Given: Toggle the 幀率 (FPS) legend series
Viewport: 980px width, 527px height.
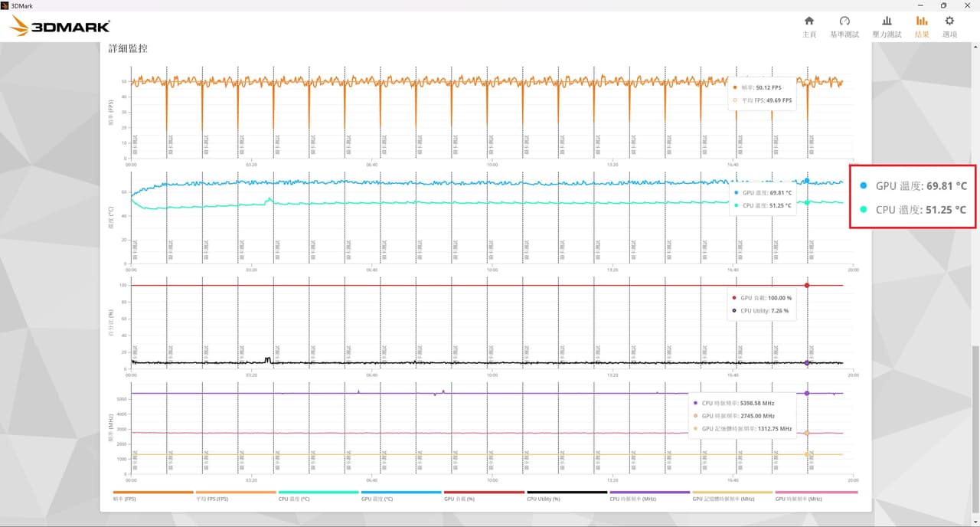Looking at the screenshot, I should (152, 495).
